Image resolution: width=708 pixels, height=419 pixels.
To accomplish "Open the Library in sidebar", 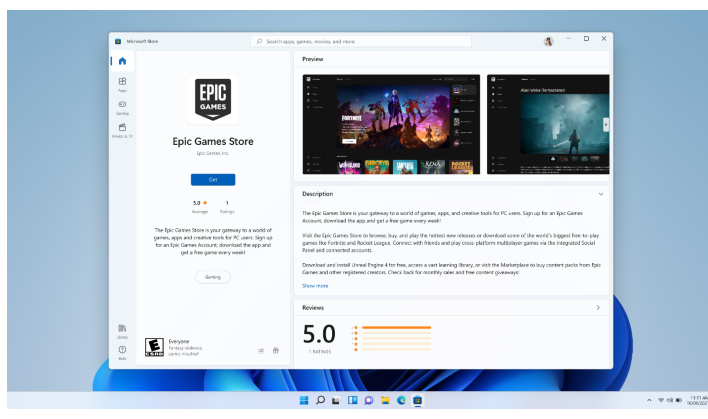I will [122, 331].
